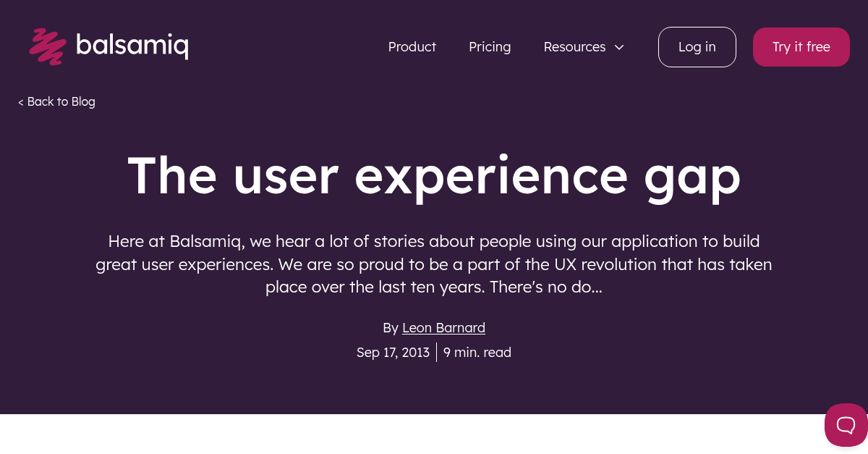This screenshot has height=454, width=868.
Task: Click the 9 min. read label
Action: click(477, 352)
